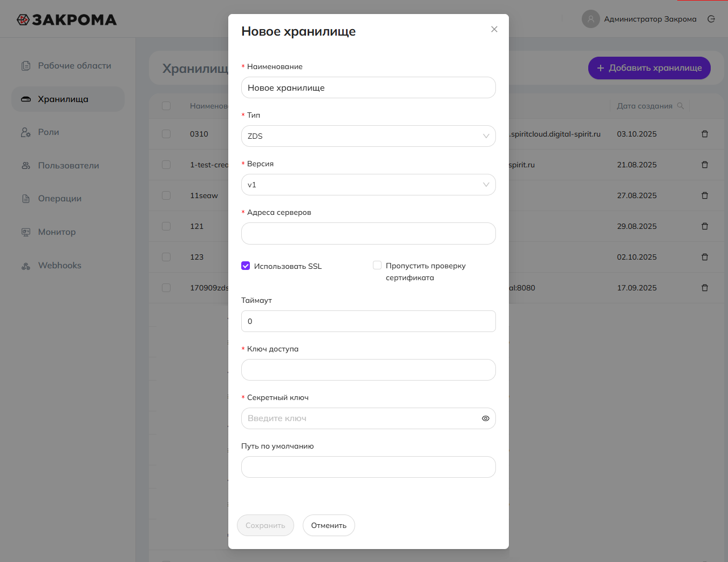Open Рабочие области in the sidebar
Screen dimensions: 728x562
click(74, 66)
